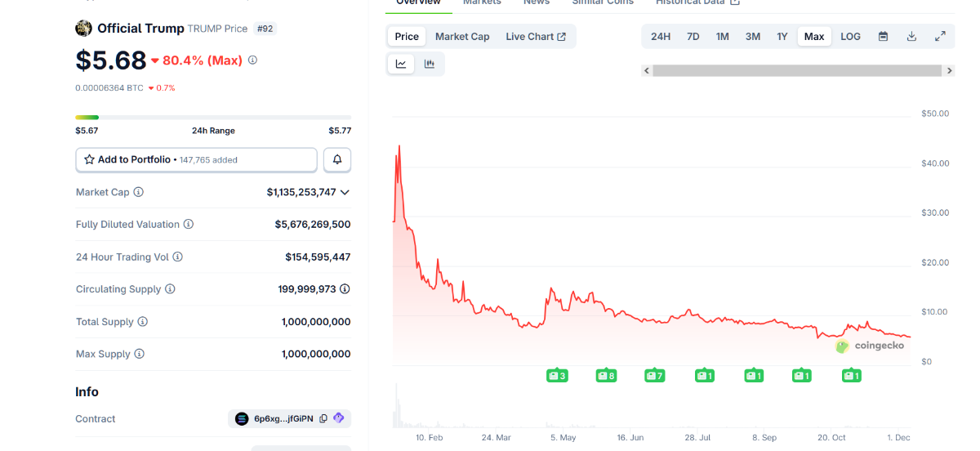Click Circulating Supply info icon
The width and height of the screenshot is (980, 451).
tap(170, 289)
